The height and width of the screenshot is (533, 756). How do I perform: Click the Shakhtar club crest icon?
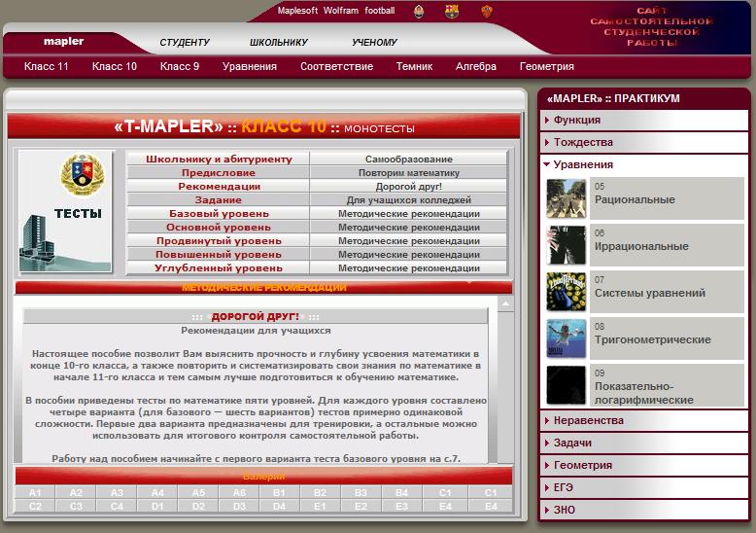click(x=419, y=11)
